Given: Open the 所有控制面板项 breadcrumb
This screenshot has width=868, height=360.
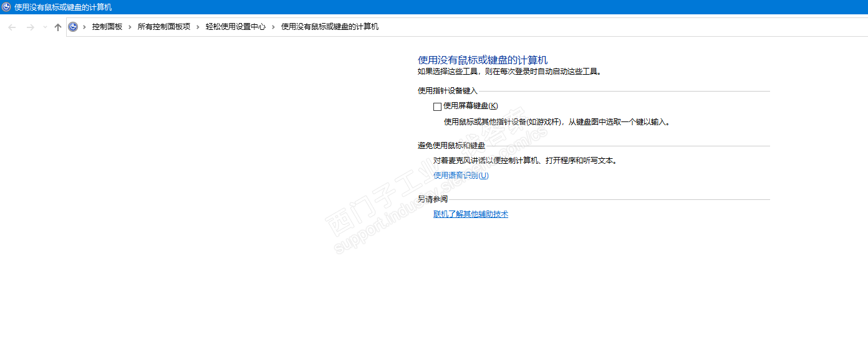Looking at the screenshot, I should tap(164, 27).
